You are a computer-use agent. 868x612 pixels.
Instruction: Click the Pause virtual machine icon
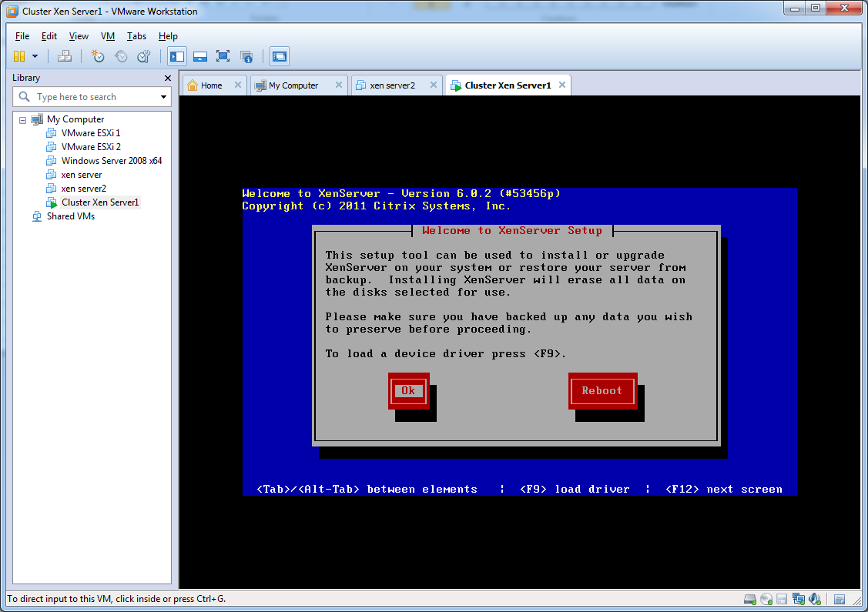coord(19,56)
